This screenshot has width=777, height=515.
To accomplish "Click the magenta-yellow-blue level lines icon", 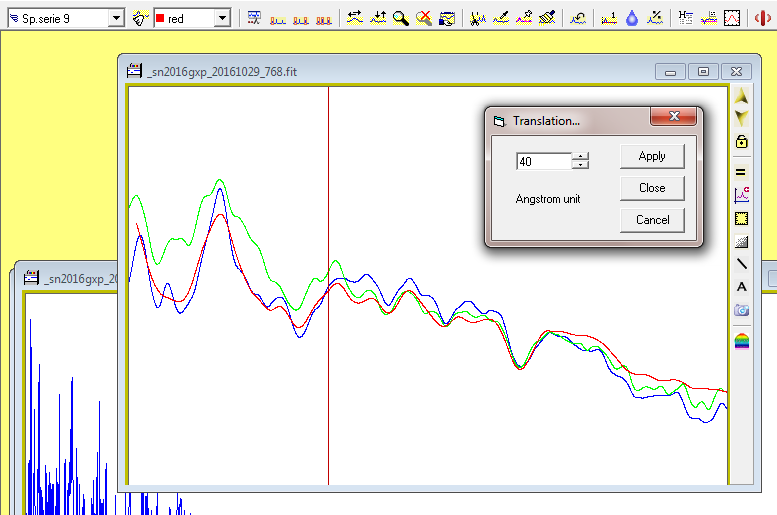I will pyautogui.click(x=709, y=18).
